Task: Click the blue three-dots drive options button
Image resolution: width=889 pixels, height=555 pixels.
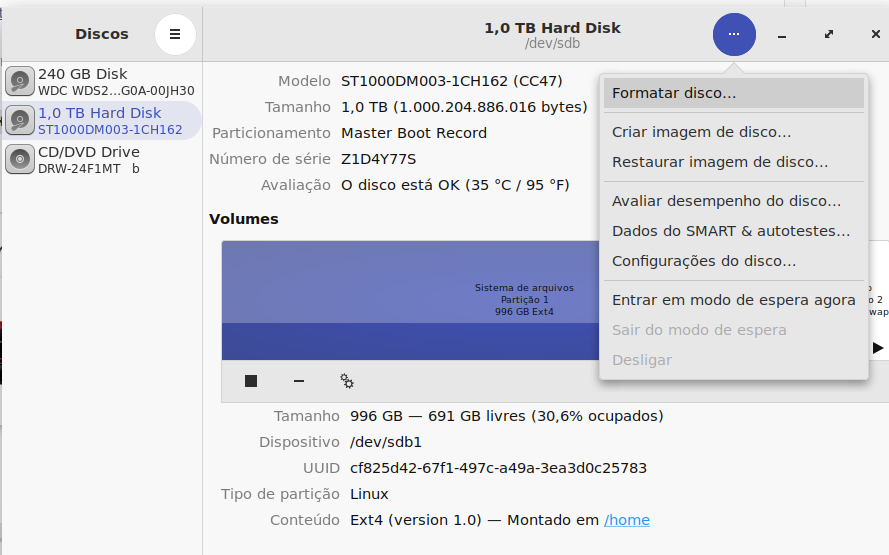Action: [x=734, y=35]
